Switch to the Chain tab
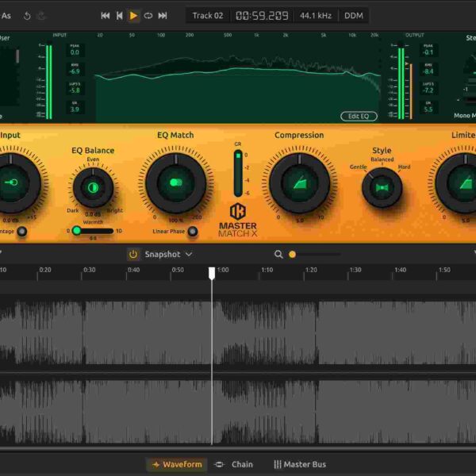The width and height of the screenshot is (476, 476). click(233, 464)
